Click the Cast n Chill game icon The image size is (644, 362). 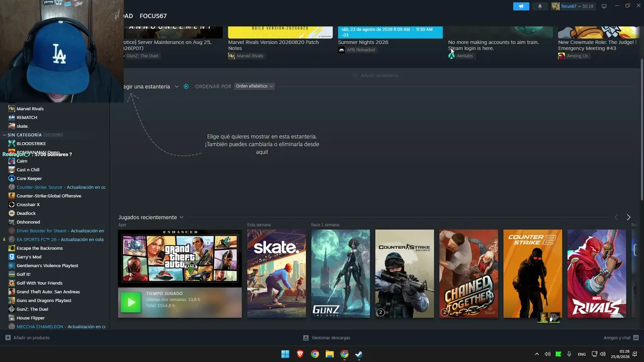pyautogui.click(x=12, y=169)
